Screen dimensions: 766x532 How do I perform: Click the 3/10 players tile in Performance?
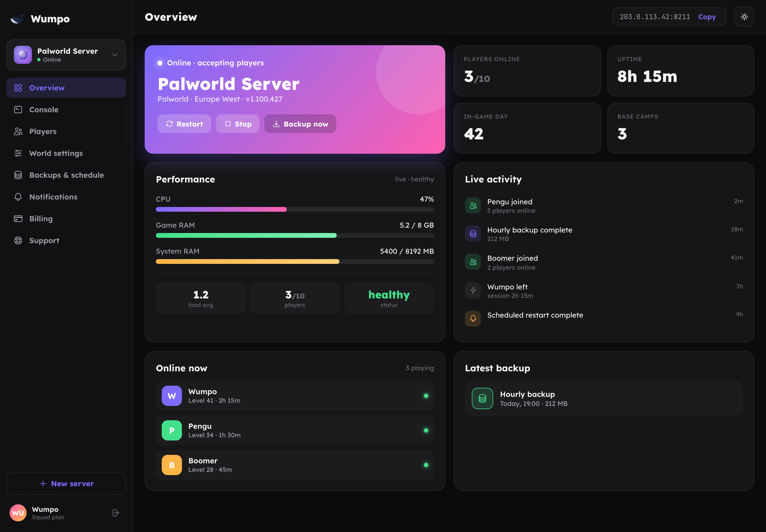295,298
